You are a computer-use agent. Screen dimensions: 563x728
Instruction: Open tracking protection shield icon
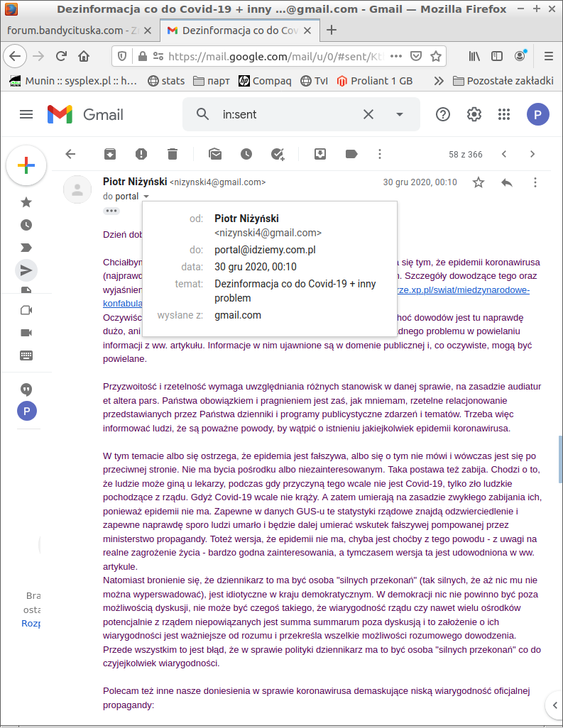[122, 56]
